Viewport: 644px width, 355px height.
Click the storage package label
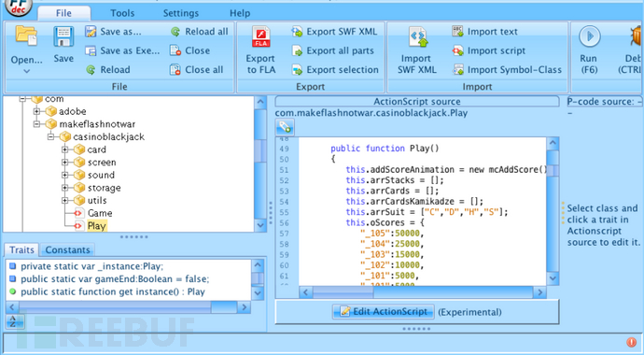pyautogui.click(x=105, y=188)
